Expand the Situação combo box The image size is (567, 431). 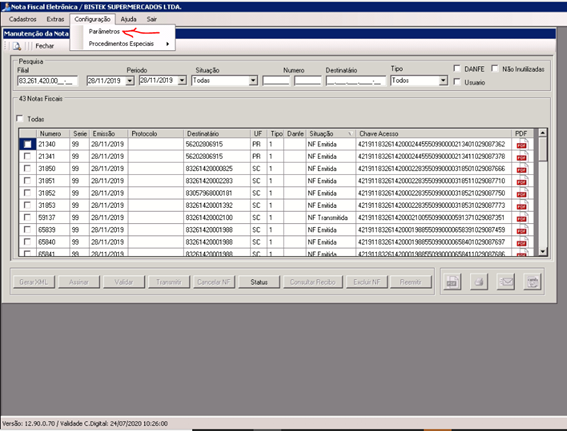253,81
